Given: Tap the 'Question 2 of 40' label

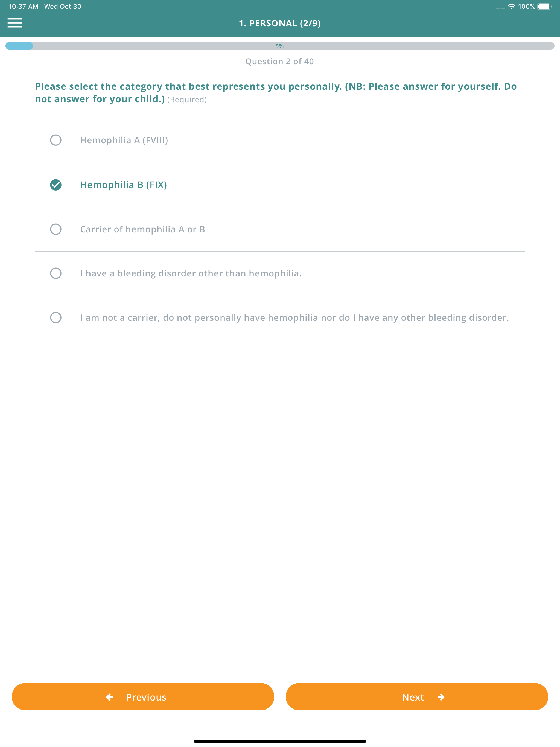Looking at the screenshot, I should [x=280, y=62].
